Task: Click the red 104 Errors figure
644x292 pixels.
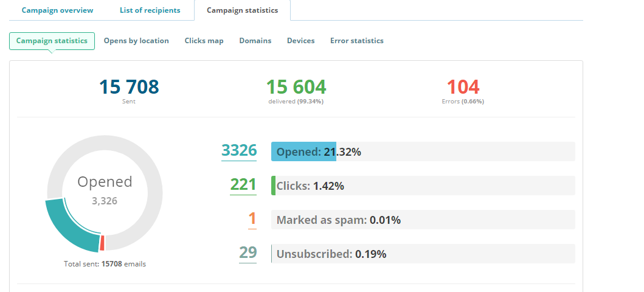Action: pyautogui.click(x=463, y=87)
